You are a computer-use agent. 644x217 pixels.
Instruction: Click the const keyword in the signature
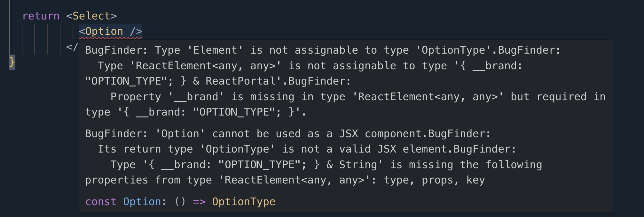(101, 202)
